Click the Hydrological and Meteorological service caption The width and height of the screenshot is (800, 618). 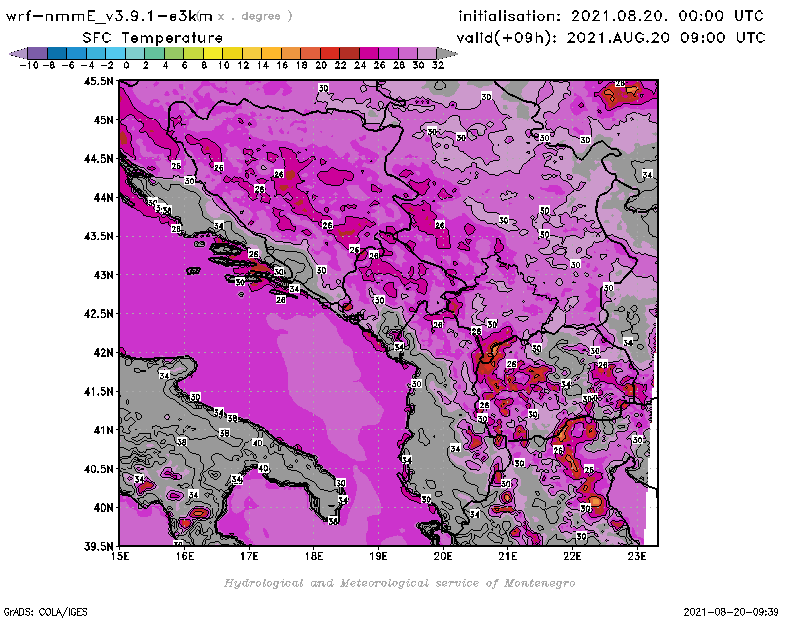399,583
